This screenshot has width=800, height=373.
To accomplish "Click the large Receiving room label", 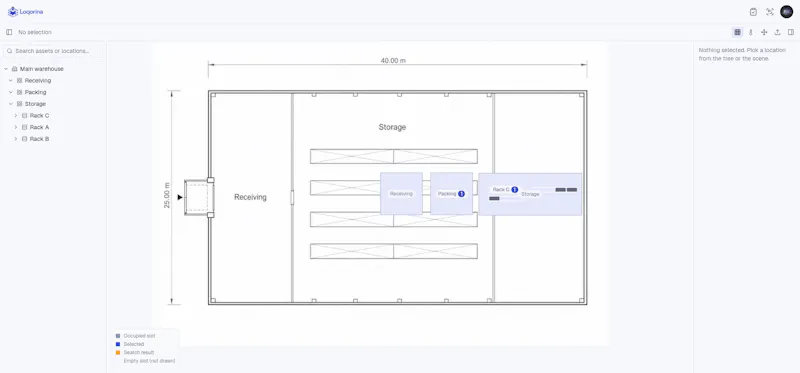I will 250,197.
